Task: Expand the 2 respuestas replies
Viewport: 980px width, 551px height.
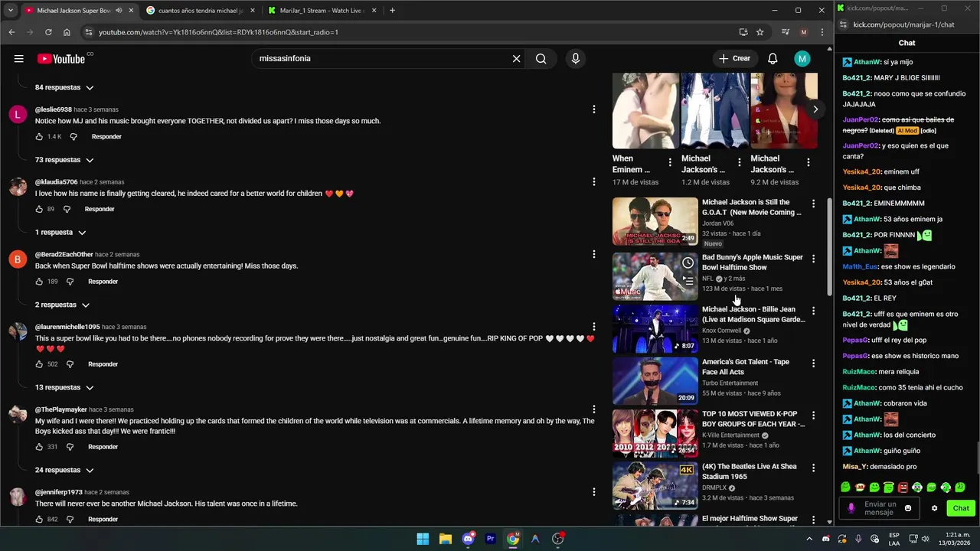Action: tap(62, 305)
